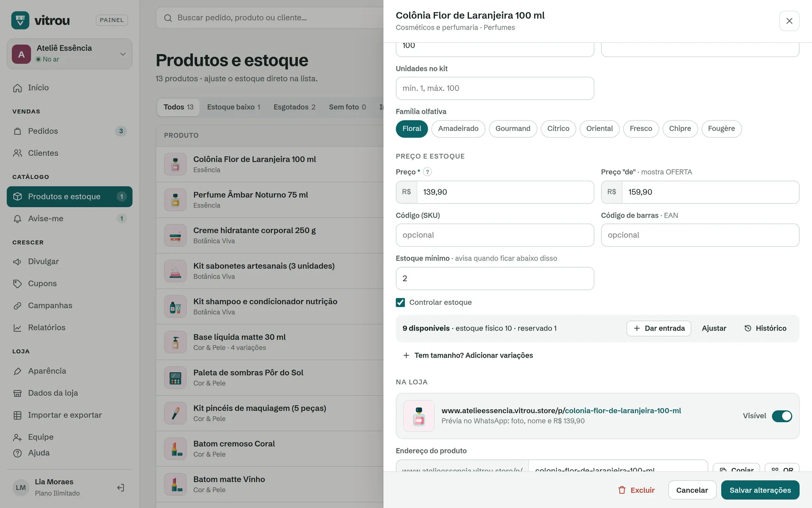The width and height of the screenshot is (812, 508).
Task: Click the search magnifier icon
Action: (168, 18)
